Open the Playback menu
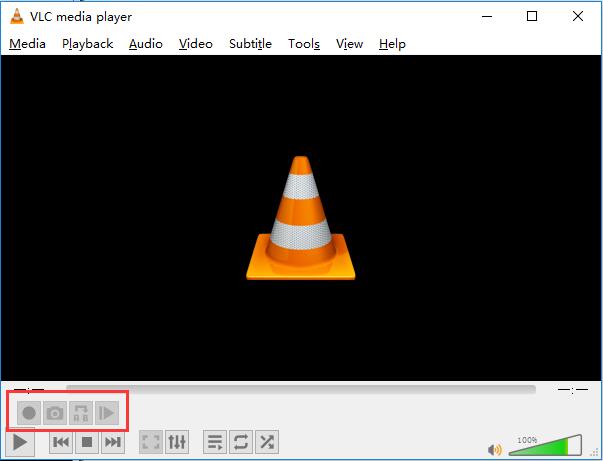 88,44
